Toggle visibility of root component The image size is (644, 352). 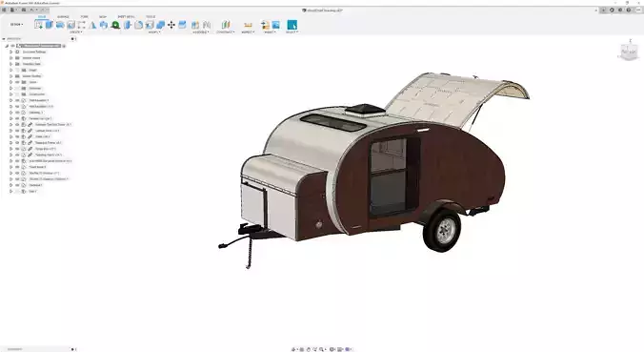[12, 46]
